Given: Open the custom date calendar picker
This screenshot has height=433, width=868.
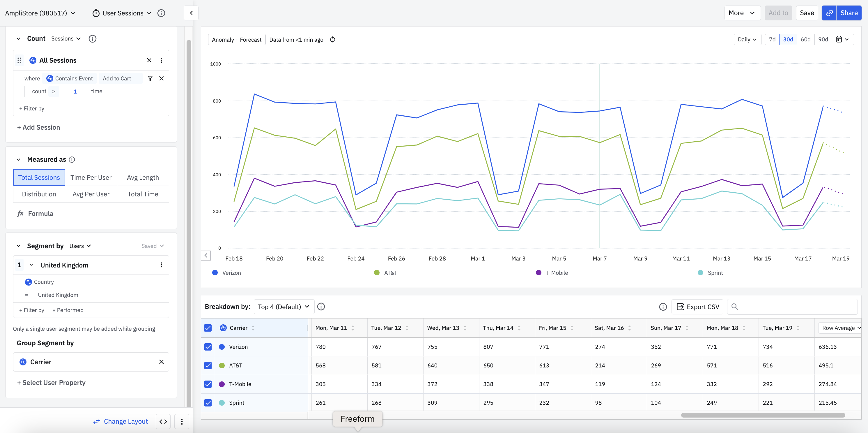Looking at the screenshot, I should 842,39.
